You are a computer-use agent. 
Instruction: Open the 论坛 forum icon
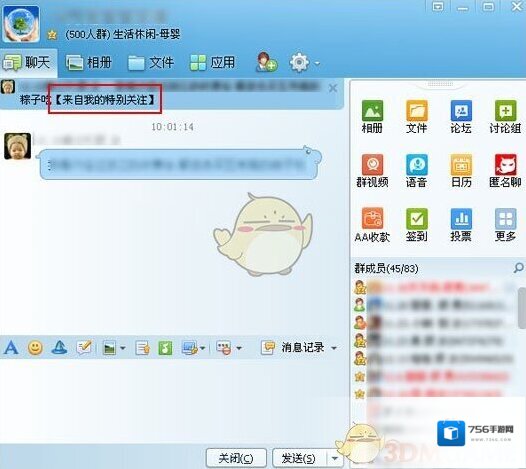click(461, 116)
